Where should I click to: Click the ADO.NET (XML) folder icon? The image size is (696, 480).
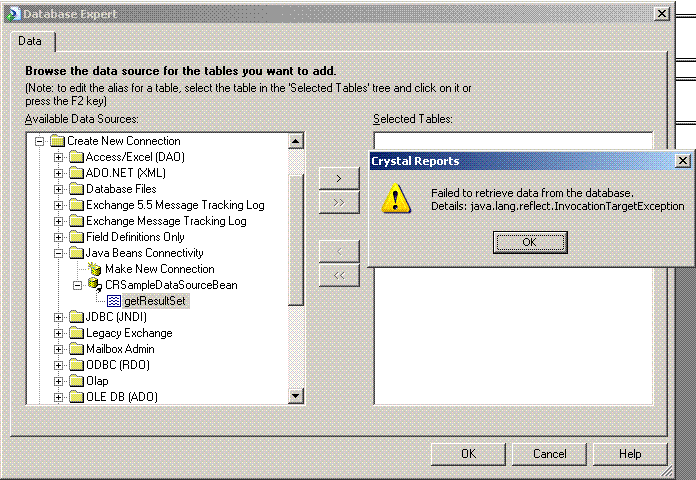(x=76, y=173)
